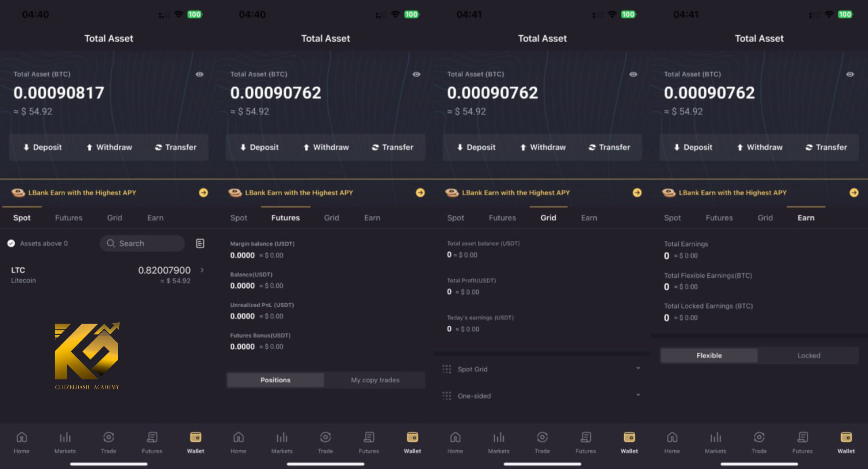Viewport: 868px width, 469px height.
Task: Expand the Spot Grid dropdown arrow
Action: tap(638, 368)
